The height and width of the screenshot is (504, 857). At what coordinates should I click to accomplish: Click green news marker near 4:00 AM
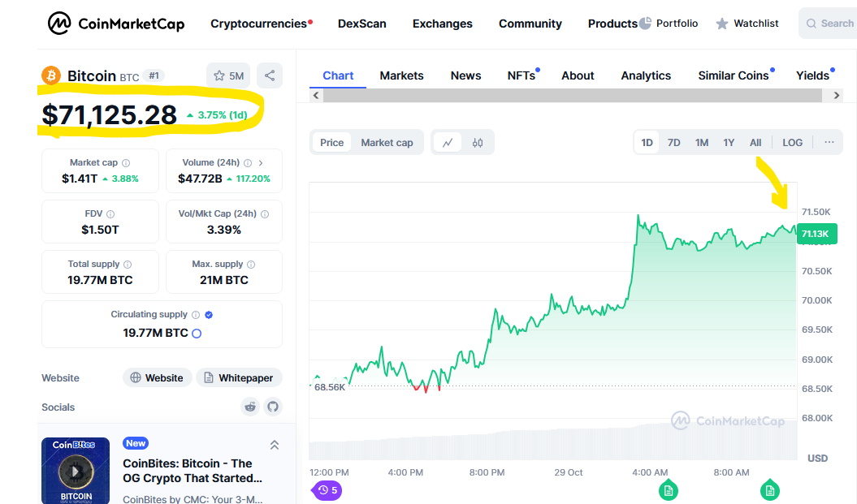click(668, 491)
